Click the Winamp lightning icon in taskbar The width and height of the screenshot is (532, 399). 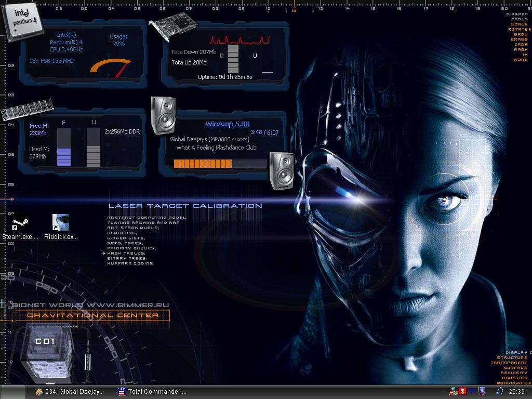click(39, 392)
